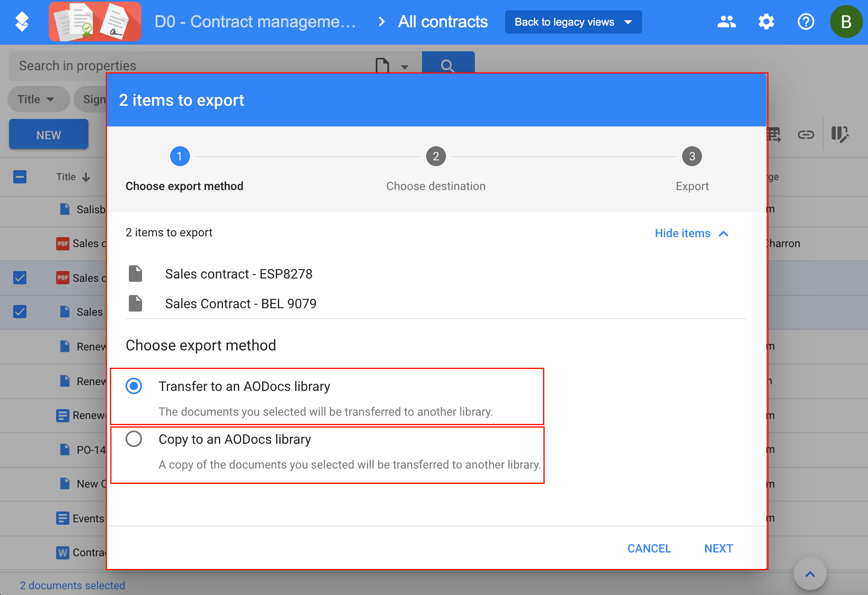
Task: Click the edit columns icon
Action: pos(840,135)
